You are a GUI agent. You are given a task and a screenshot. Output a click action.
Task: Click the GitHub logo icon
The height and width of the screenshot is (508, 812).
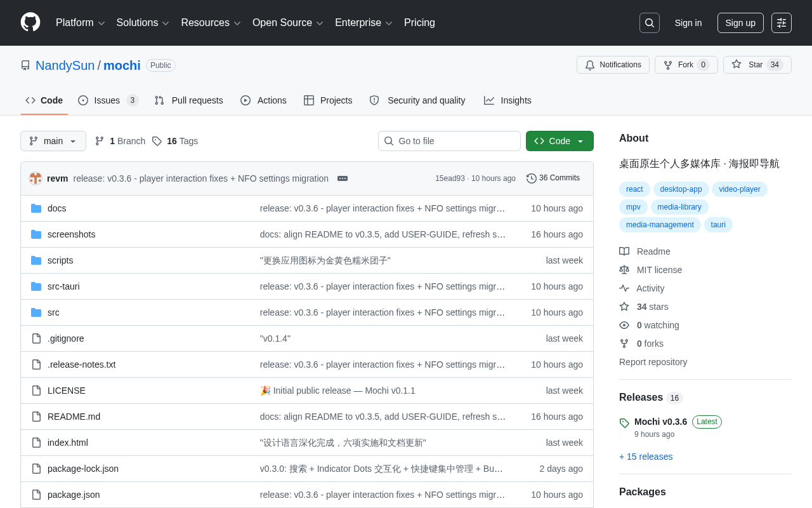coord(30,22)
